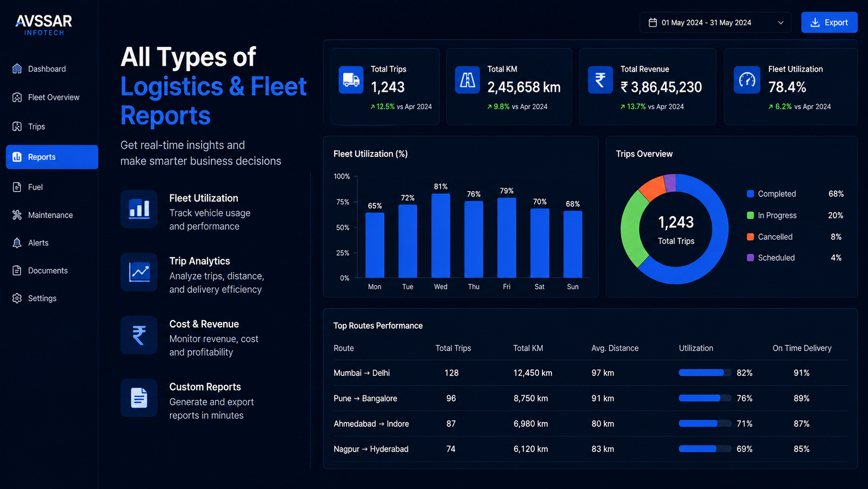Viewport: 868px width, 489px height.
Task: Click the calendar icon in date picker
Action: tap(653, 22)
